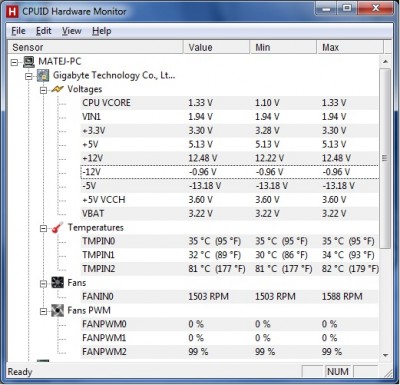Click the 3.28 V min value
400x385 pixels.
(267, 131)
